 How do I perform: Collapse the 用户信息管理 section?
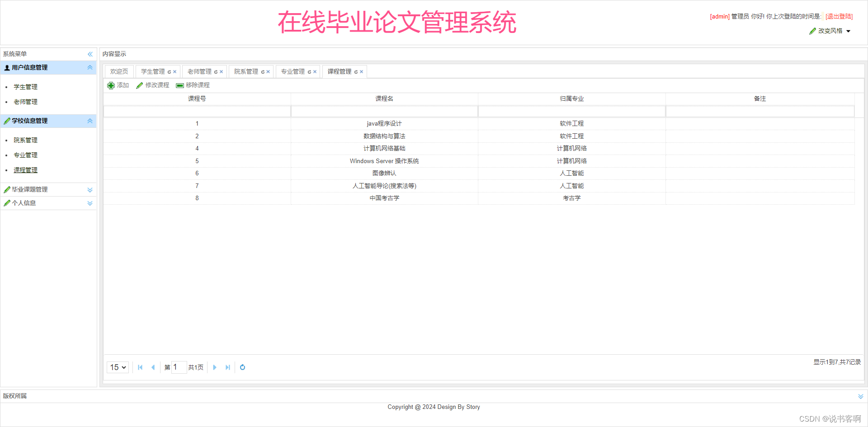90,68
